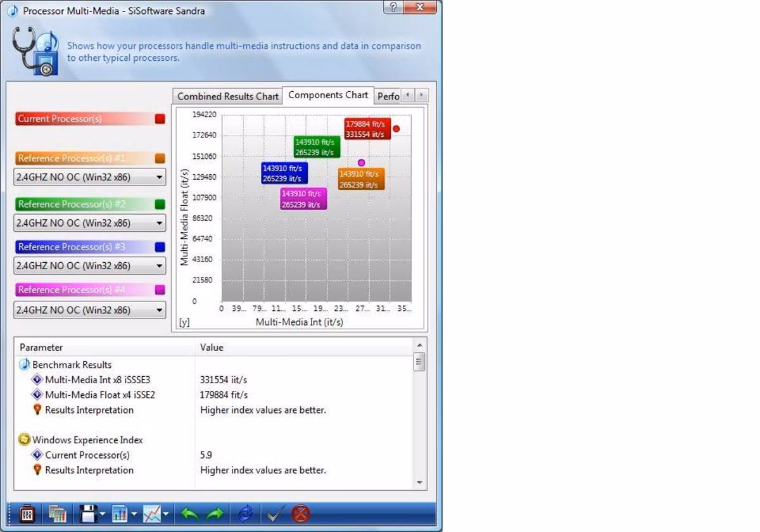Select Multi-Media Float x4 iSSE2 row

pyautogui.click(x=213, y=395)
